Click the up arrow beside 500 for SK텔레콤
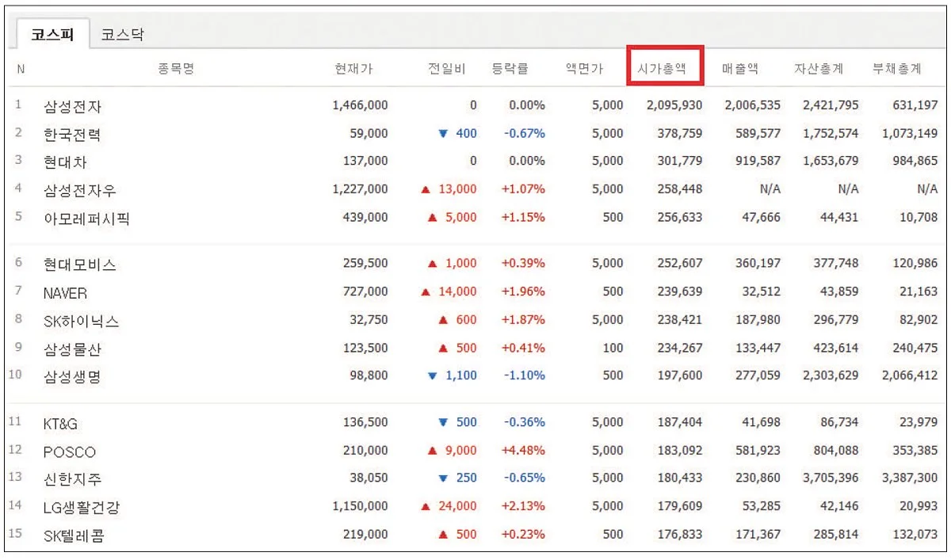This screenshot has height=560, width=951. pyautogui.click(x=443, y=535)
